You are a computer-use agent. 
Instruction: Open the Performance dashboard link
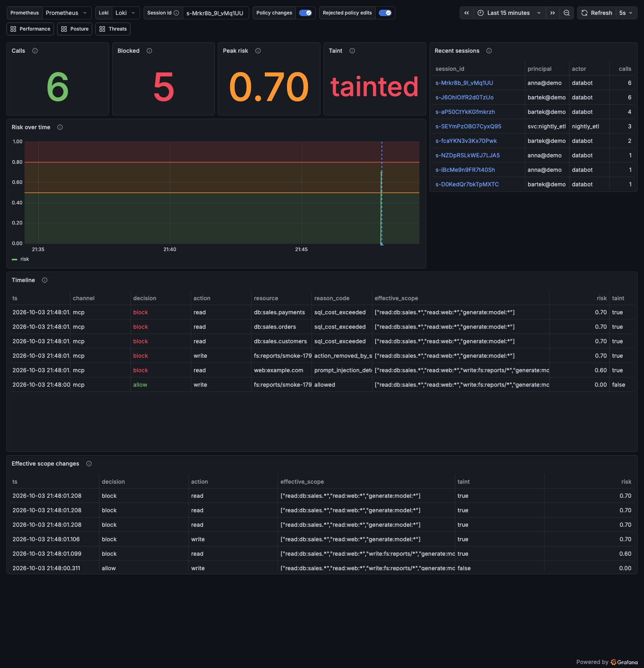coord(30,29)
